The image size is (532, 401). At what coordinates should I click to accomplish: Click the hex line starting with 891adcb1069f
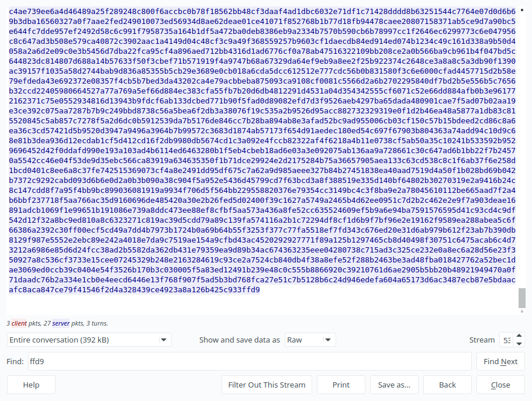coord(262,210)
